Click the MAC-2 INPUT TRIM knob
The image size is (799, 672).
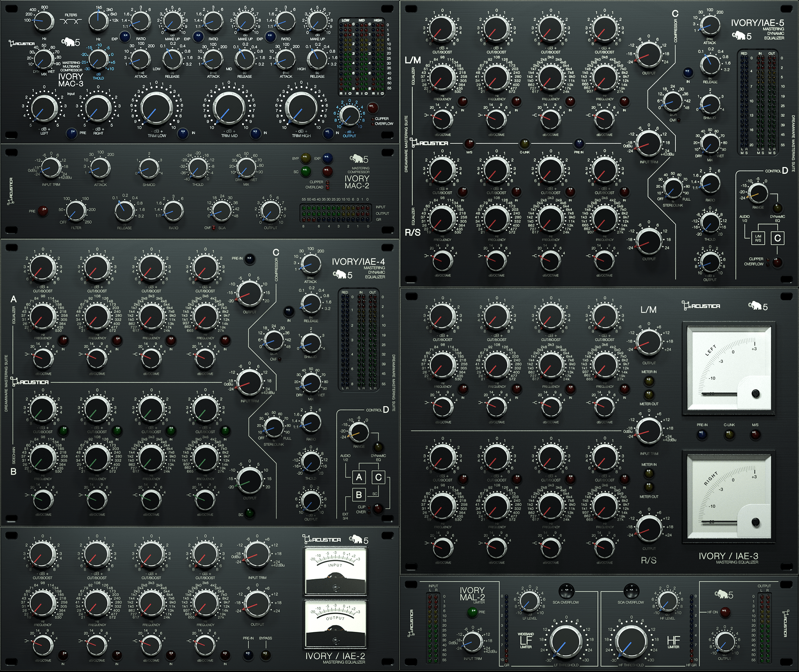(x=51, y=169)
